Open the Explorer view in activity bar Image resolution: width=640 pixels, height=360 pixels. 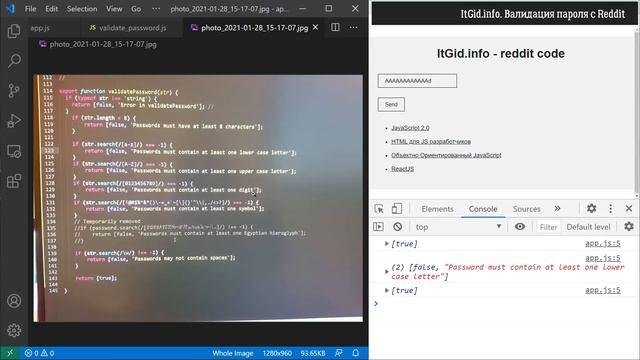pos(14,31)
